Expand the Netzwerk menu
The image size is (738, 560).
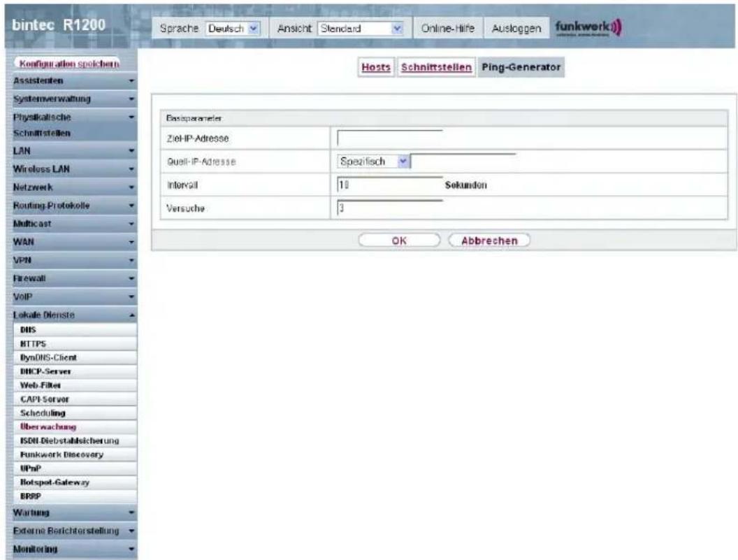coord(73,187)
